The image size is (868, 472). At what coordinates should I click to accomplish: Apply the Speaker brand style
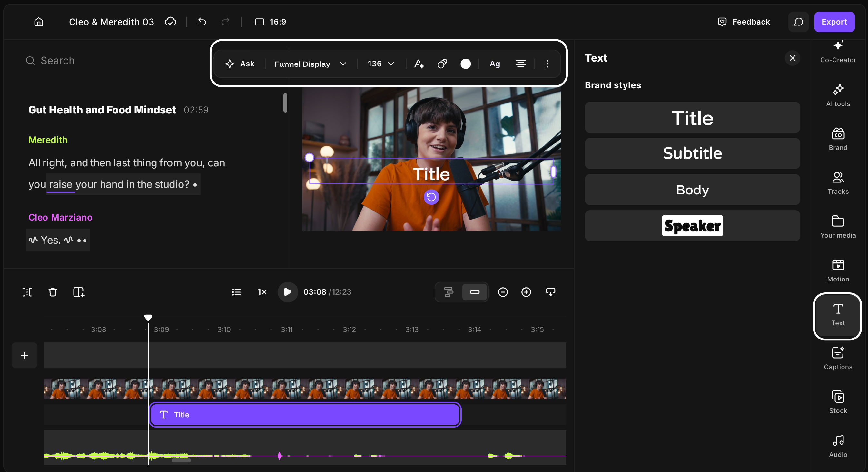pyautogui.click(x=692, y=226)
